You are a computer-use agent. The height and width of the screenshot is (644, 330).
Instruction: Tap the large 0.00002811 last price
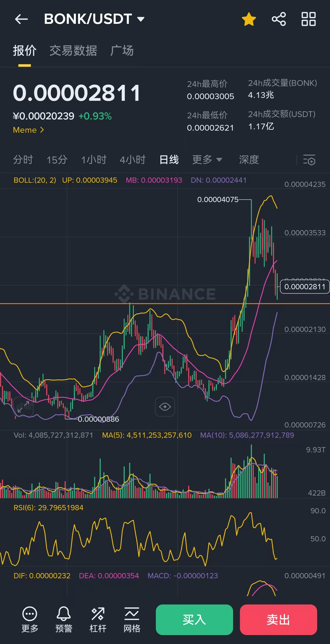(77, 93)
